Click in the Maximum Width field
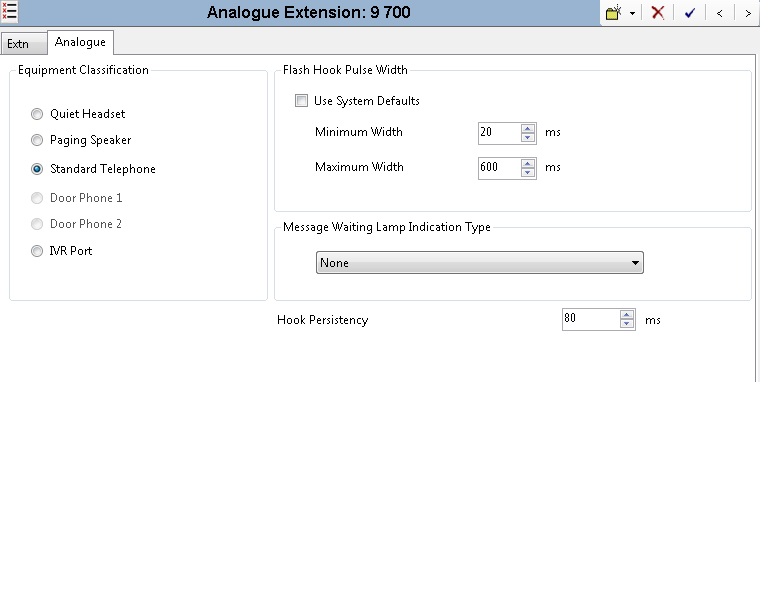The height and width of the screenshot is (614, 768). (499, 168)
